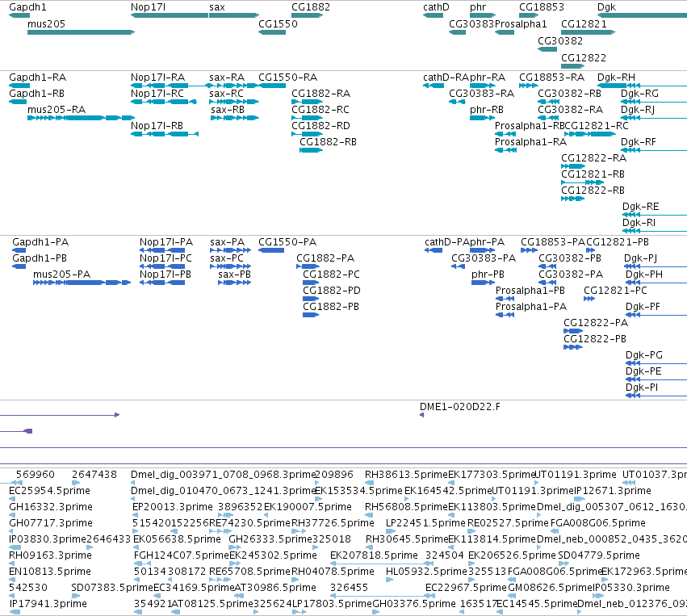Click the Dgk gene label

click(606, 7)
